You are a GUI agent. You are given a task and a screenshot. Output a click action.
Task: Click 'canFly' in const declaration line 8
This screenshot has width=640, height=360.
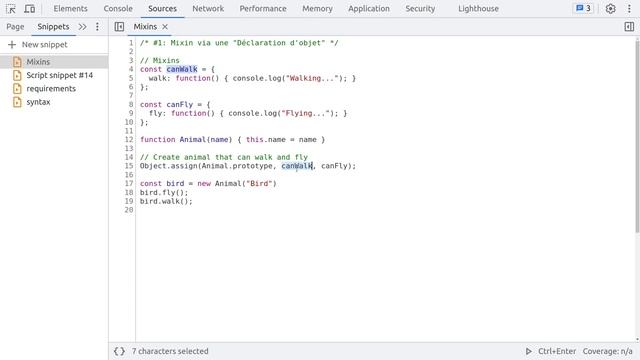click(x=180, y=104)
